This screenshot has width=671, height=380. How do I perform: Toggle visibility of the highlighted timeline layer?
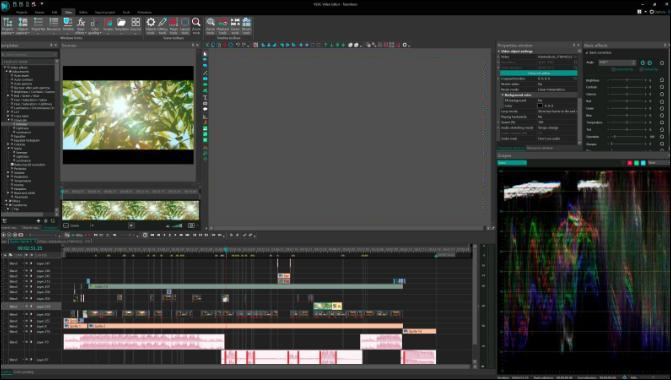(x=26, y=306)
